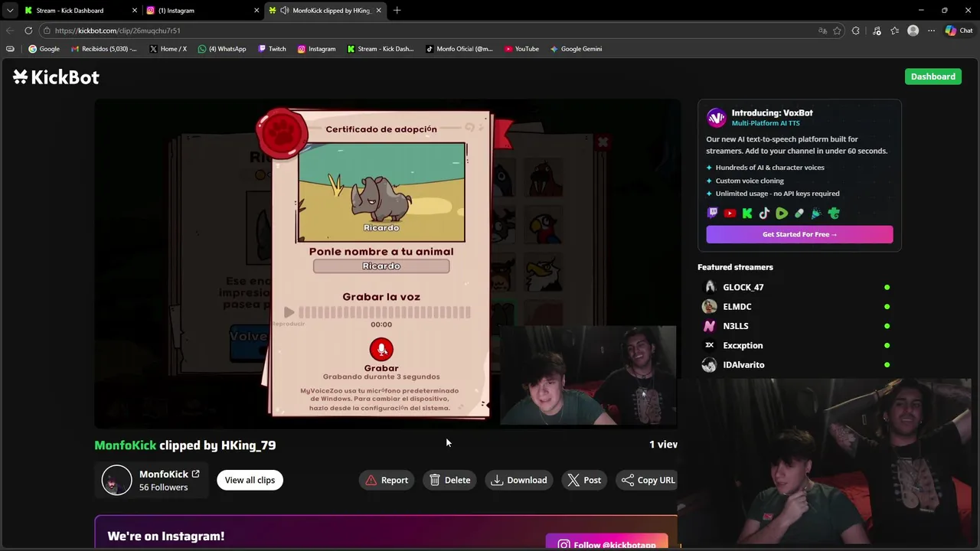
Task: Click Get Started For Free button
Action: tap(799, 234)
